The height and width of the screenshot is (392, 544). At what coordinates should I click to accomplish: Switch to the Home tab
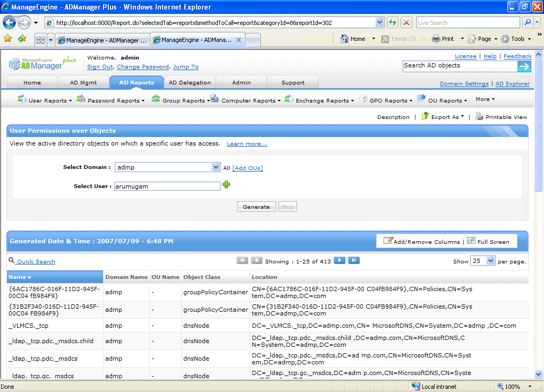coord(32,82)
